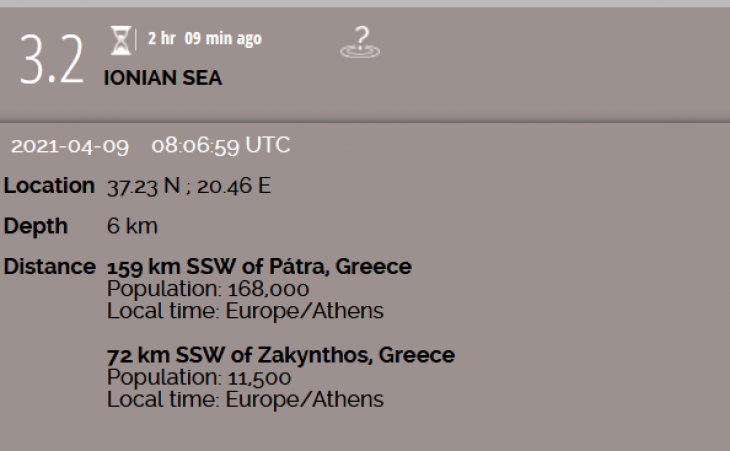Click Local time under Pátra entry
Viewport: 730px width, 451px height.
pos(245,311)
